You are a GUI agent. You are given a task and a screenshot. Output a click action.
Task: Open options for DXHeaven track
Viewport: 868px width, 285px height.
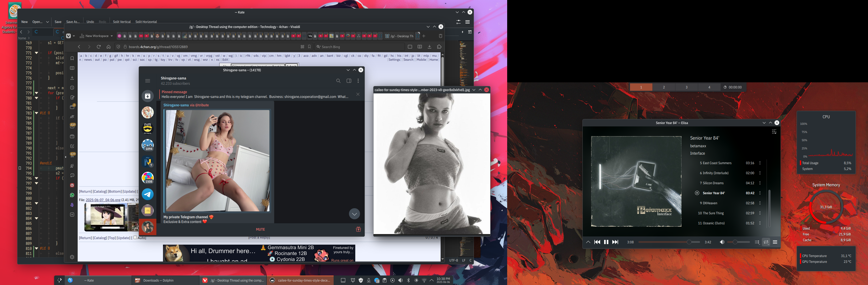click(760, 203)
